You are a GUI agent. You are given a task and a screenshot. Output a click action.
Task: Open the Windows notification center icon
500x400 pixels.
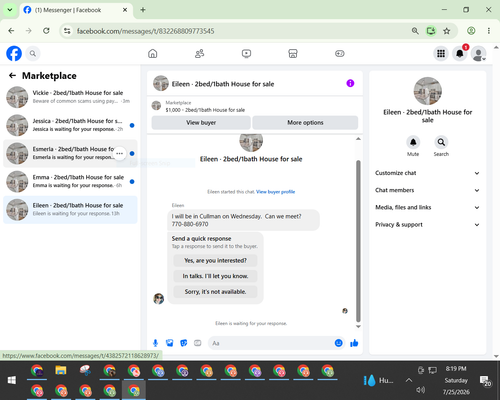[485, 380]
